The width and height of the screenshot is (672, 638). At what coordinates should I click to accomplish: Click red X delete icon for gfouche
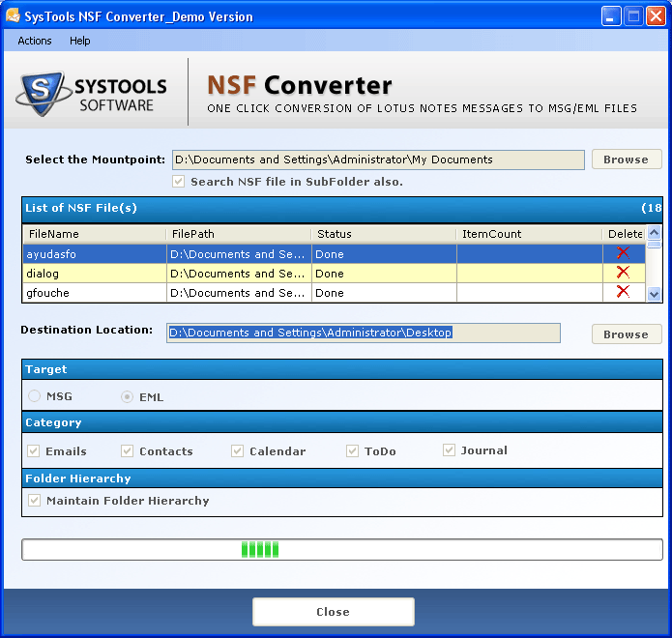click(623, 291)
